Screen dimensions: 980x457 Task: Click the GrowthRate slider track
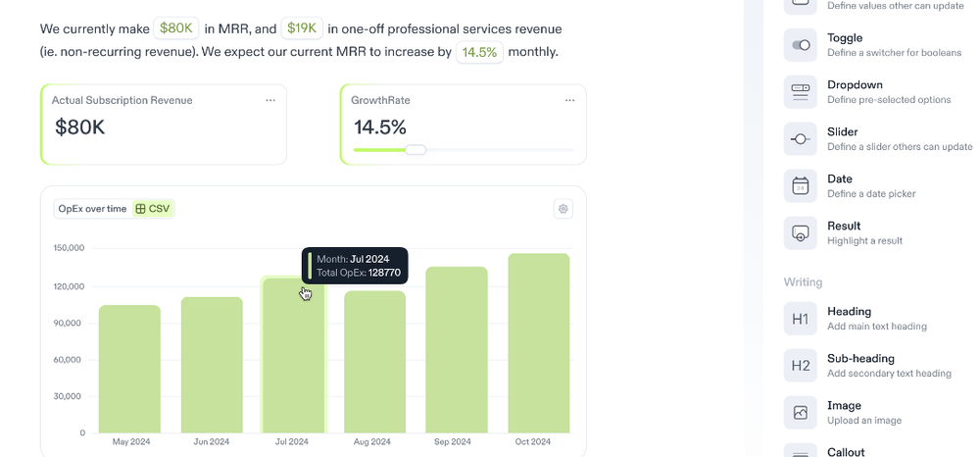(464, 150)
